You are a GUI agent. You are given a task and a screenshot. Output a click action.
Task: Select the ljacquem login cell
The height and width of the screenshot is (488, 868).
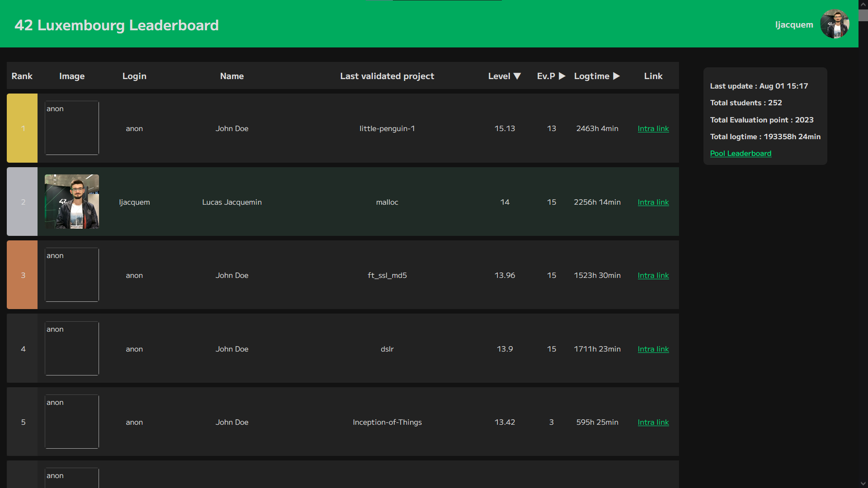pos(134,202)
